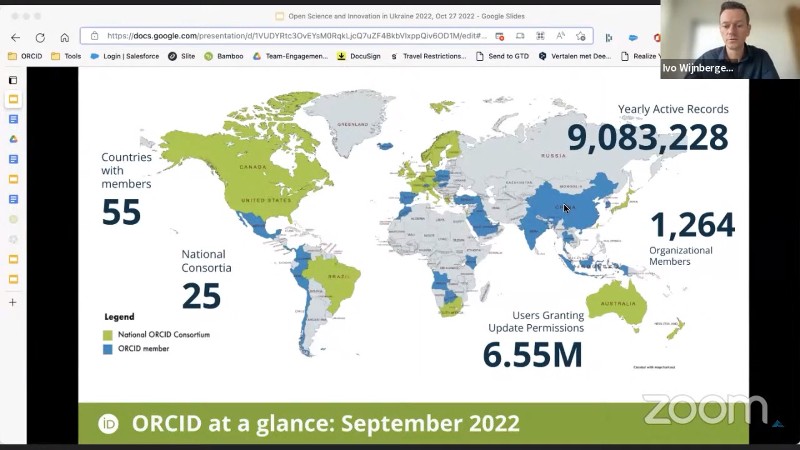Go to the browser home page
800x450 pixels.
(64, 37)
